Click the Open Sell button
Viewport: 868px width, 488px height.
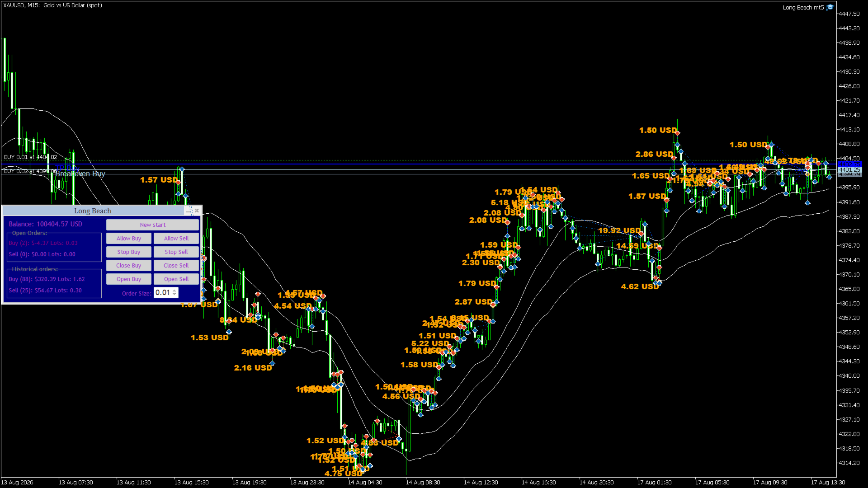[176, 279]
